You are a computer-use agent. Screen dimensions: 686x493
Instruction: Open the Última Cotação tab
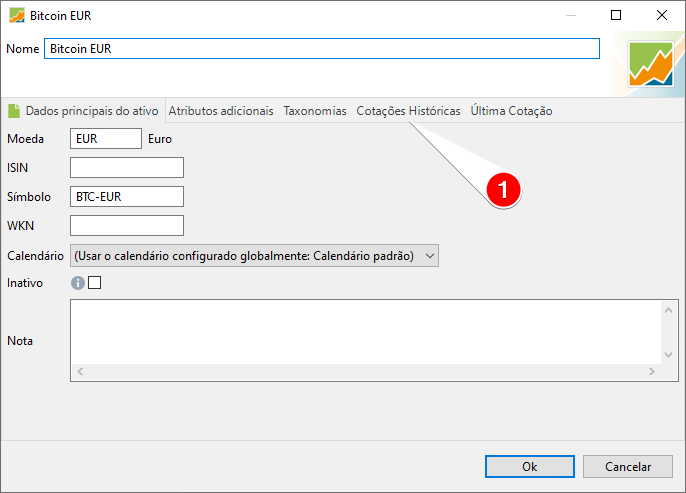click(511, 111)
